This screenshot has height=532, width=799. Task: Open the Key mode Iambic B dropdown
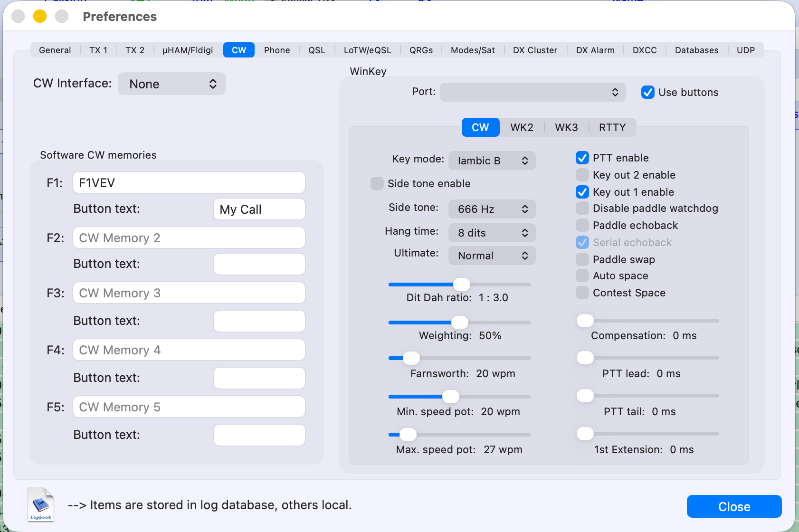[492, 161]
